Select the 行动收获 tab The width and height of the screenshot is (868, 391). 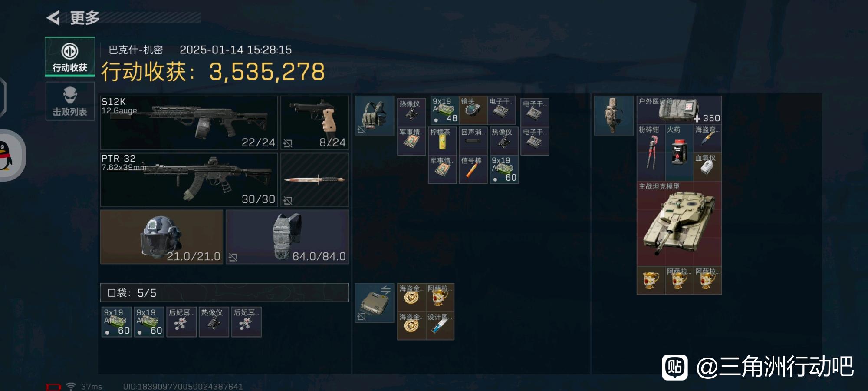click(70, 57)
